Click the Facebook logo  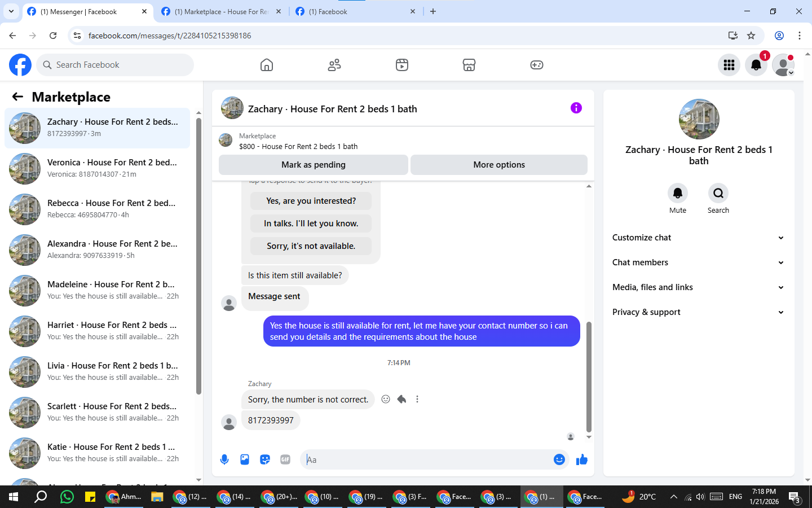pos(20,65)
